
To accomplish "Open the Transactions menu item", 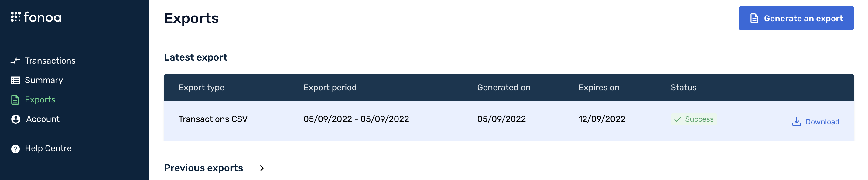I will [x=50, y=61].
